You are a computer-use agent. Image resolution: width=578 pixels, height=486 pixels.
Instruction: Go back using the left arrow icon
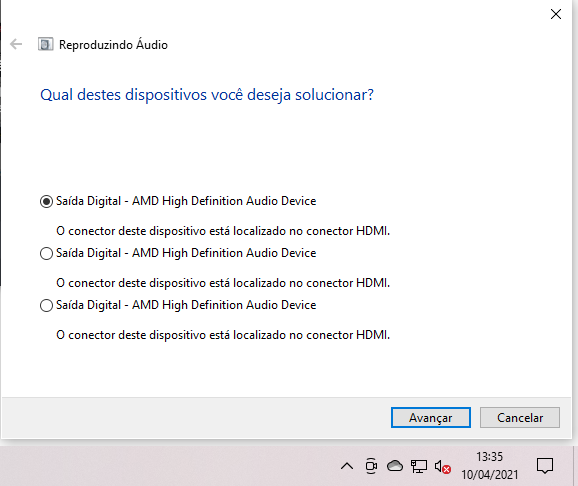[16, 44]
